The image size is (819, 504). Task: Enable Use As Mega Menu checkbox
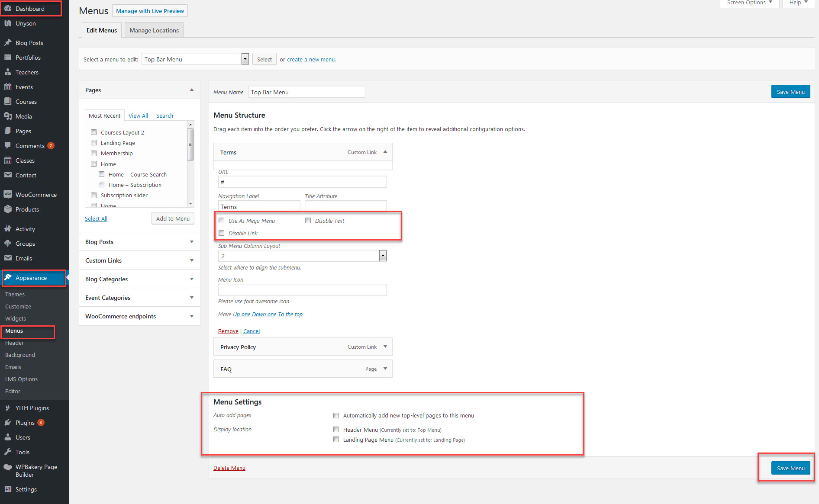click(222, 221)
